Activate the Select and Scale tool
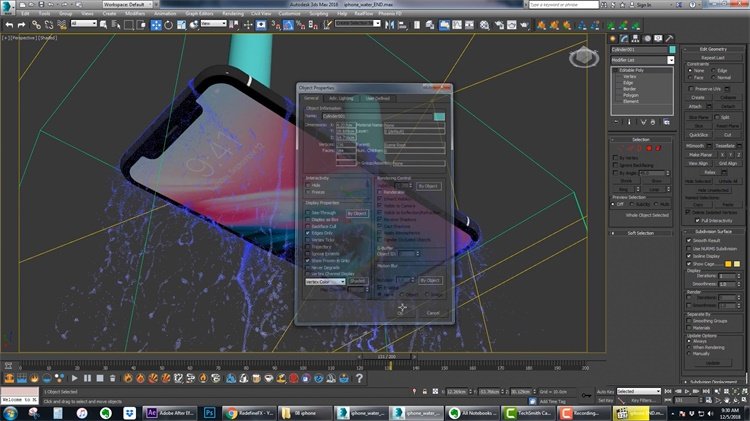Screen dimensions: 750x421 click(x=181, y=25)
